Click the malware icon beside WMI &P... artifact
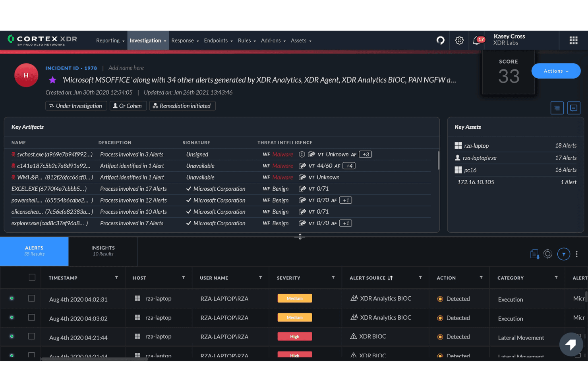Viewport: 588px width, 392px height. coord(14,177)
